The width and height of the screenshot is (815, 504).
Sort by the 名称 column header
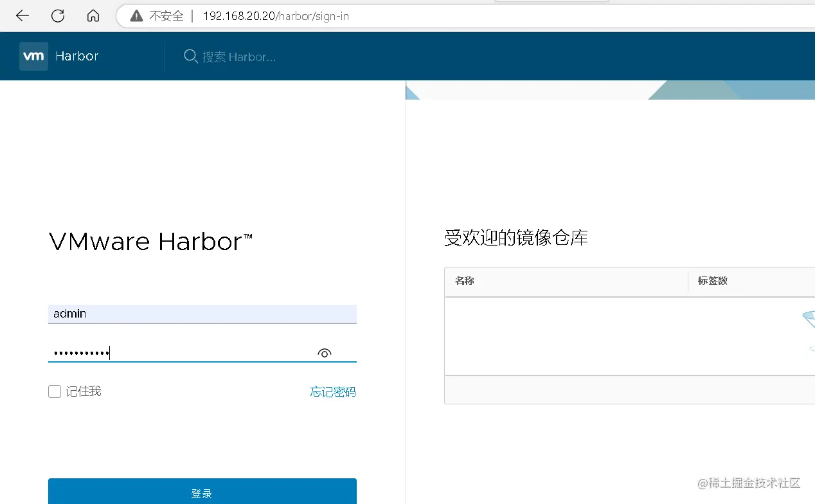[x=465, y=281]
